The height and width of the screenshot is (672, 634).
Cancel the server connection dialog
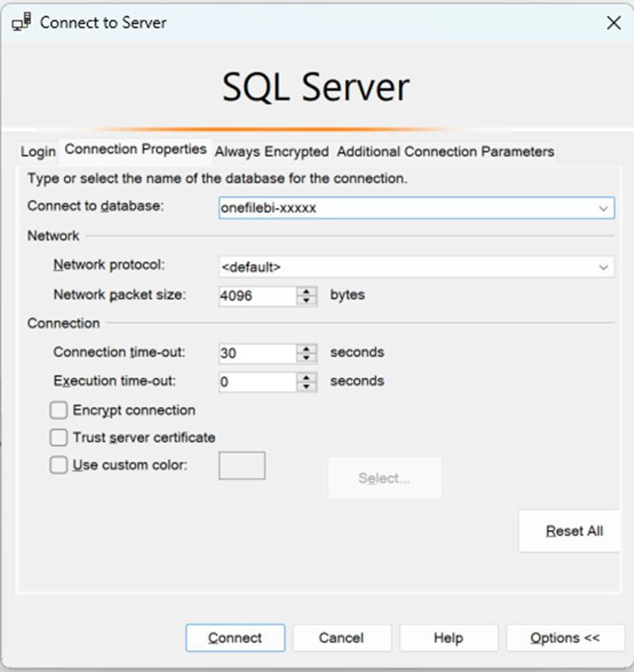coord(342,638)
